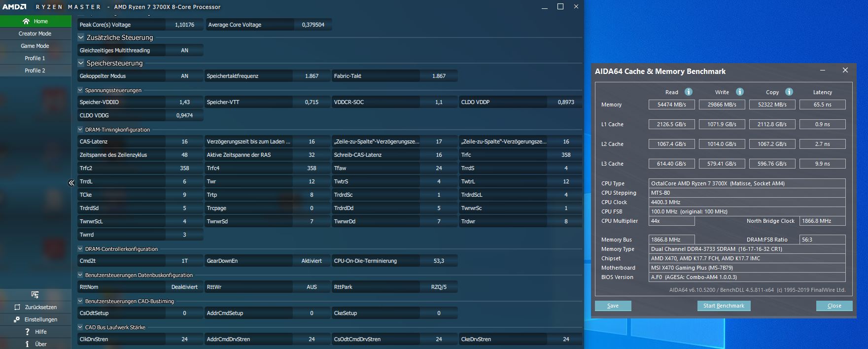Collapse the sidebar with the double-chevron arrow

point(71,183)
